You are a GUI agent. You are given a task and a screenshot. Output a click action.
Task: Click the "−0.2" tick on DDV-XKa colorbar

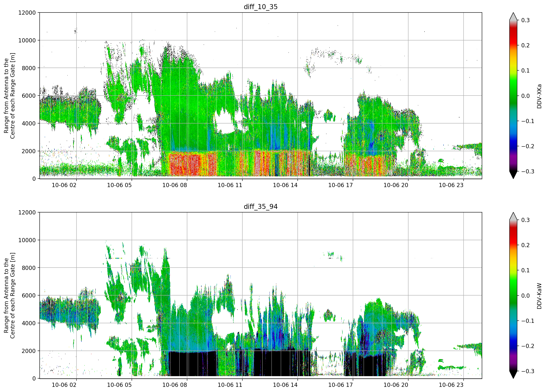coord(528,146)
